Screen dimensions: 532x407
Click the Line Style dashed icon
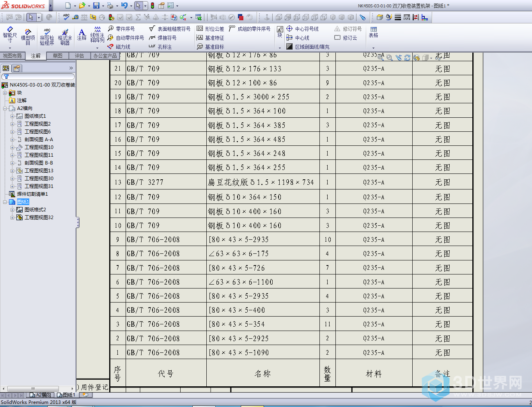[x=407, y=17]
